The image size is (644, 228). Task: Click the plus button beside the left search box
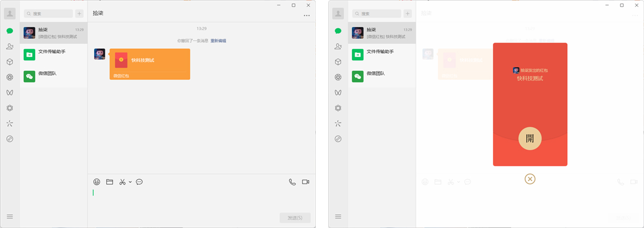pyautogui.click(x=79, y=14)
